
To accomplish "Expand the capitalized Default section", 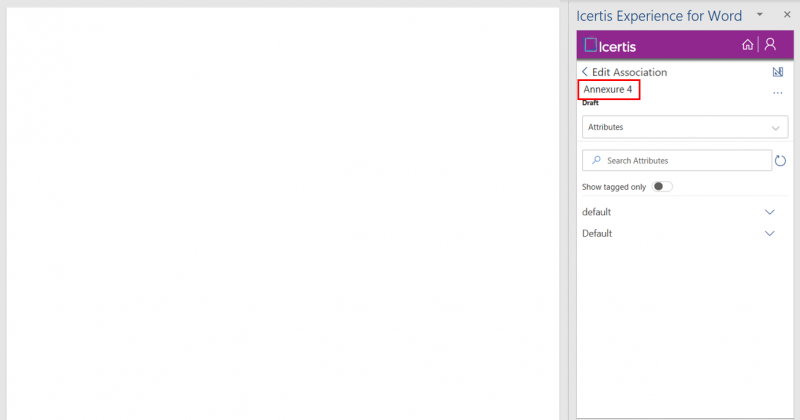I will tap(769, 233).
